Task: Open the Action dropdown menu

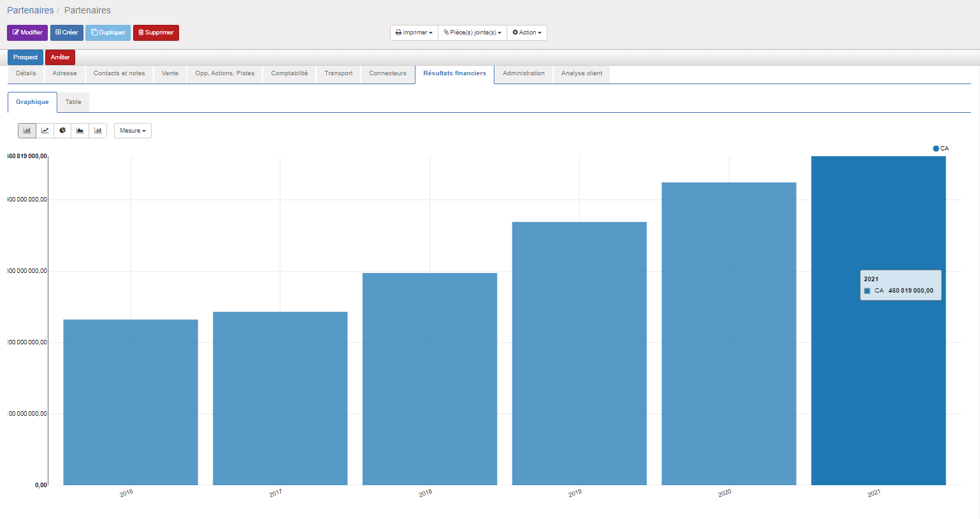Action: (x=527, y=33)
